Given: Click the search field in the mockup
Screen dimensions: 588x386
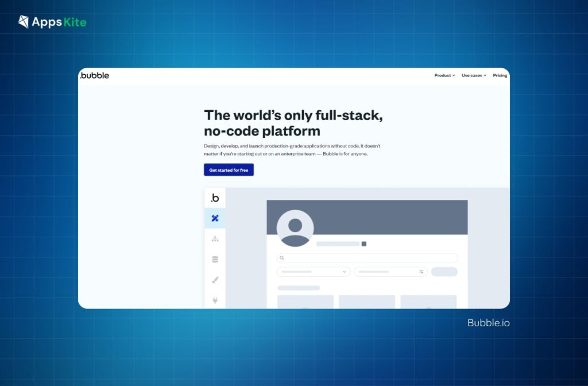Looking at the screenshot, I should pos(367,258).
